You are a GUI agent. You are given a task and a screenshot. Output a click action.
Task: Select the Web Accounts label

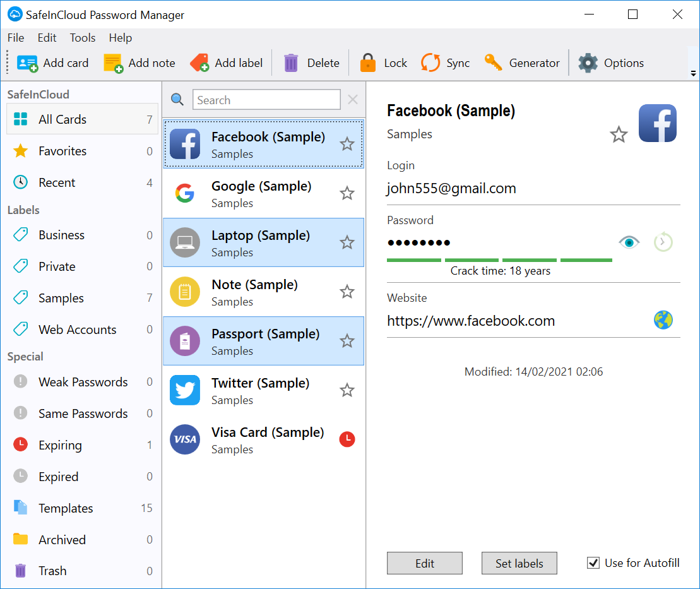point(82,330)
